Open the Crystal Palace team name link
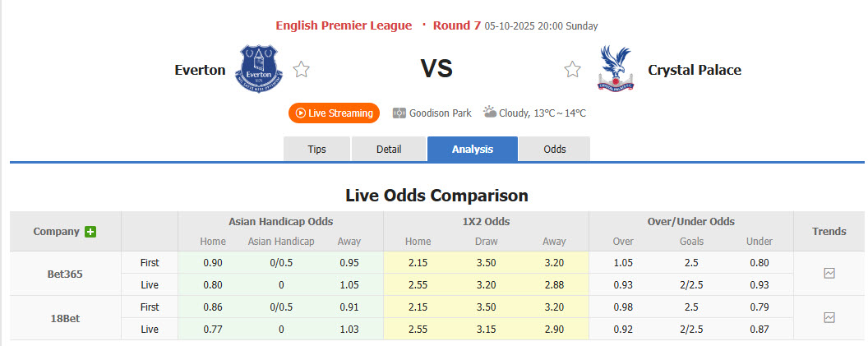The height and width of the screenshot is (346, 868). [695, 70]
